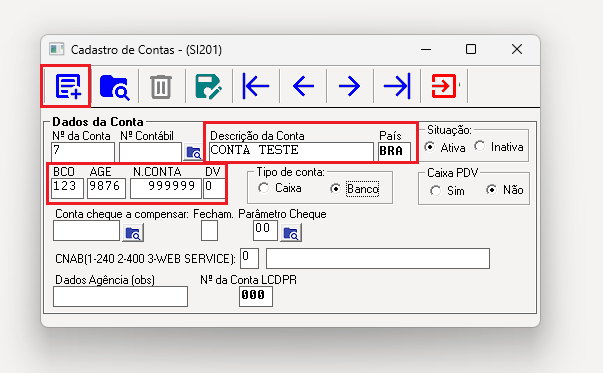Screen dimensions: 603x373
Task: Go to previous record arrow
Action: point(303,86)
